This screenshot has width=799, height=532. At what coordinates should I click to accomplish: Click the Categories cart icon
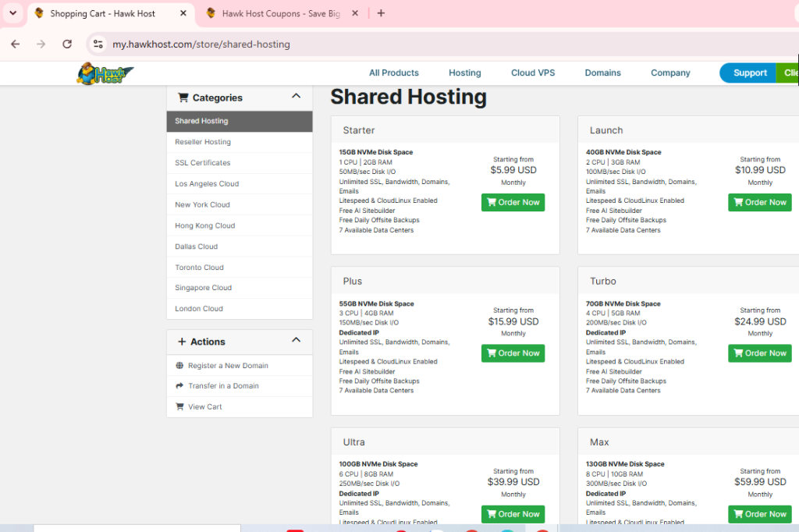[x=183, y=98]
